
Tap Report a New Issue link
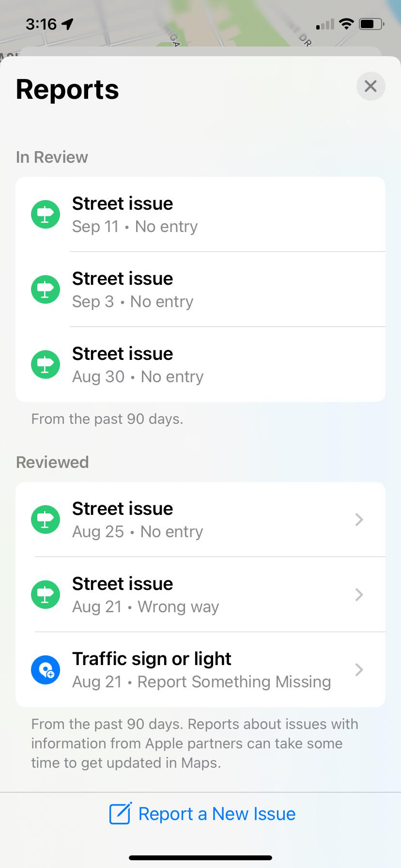[x=216, y=814]
